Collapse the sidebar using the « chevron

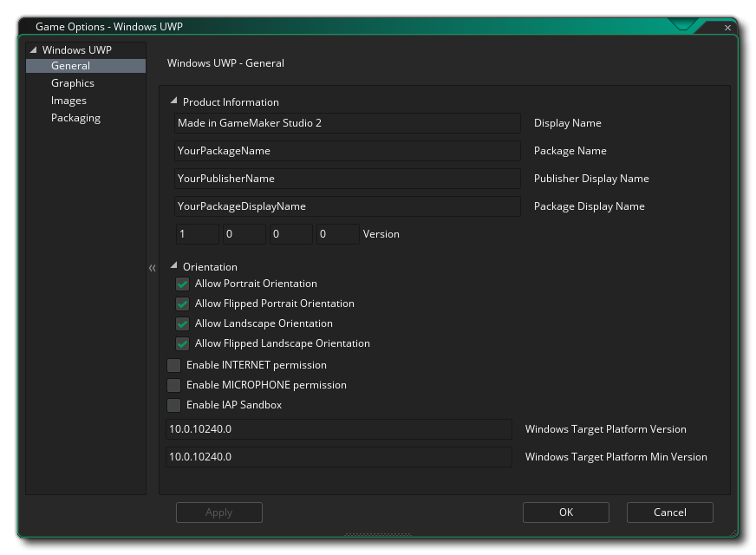(x=152, y=268)
